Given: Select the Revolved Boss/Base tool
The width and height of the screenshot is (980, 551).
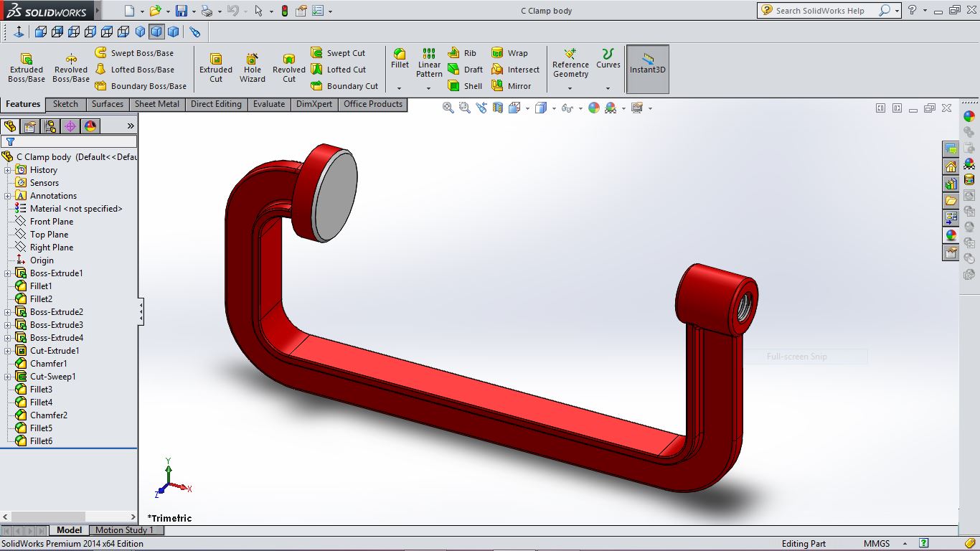Looking at the screenshot, I should click(71, 68).
